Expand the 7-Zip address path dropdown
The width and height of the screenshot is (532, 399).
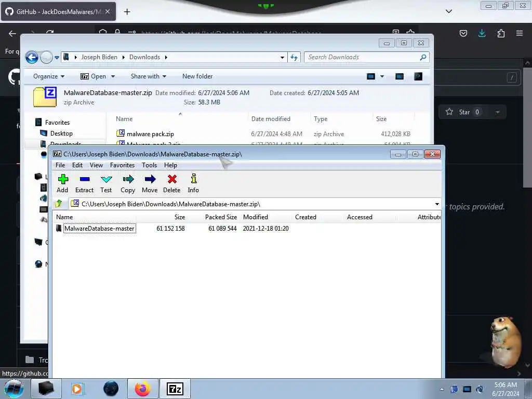(x=437, y=204)
